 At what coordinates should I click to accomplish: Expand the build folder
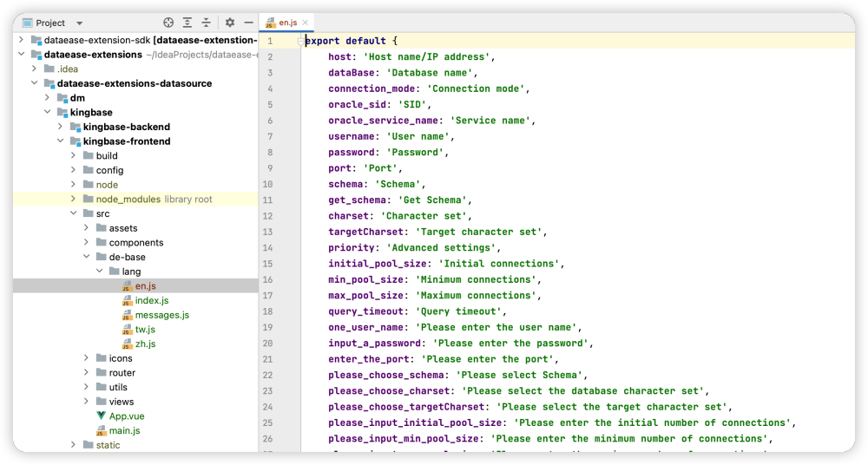click(x=73, y=155)
